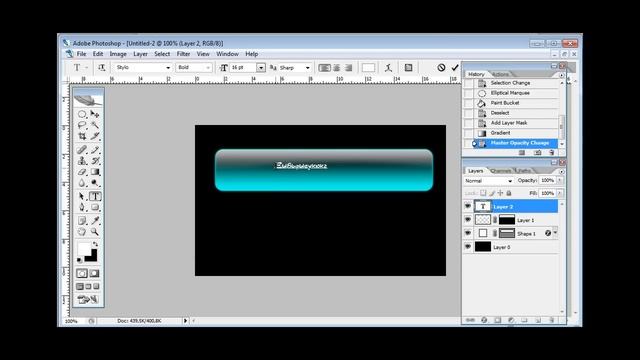Select the Gradient tool in toolbox
This screenshot has height=360, width=640.
(95, 172)
